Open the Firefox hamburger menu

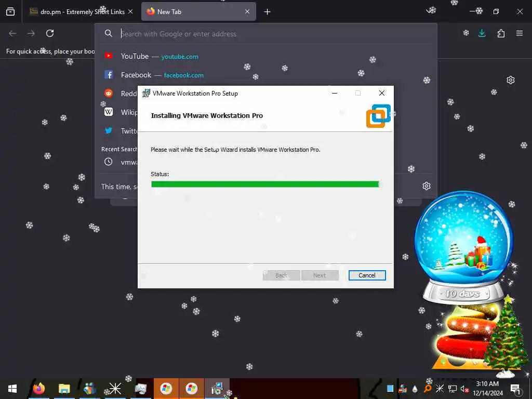(x=520, y=33)
